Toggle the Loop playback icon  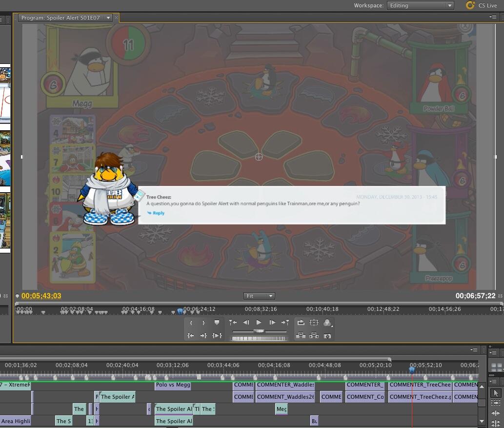point(301,322)
